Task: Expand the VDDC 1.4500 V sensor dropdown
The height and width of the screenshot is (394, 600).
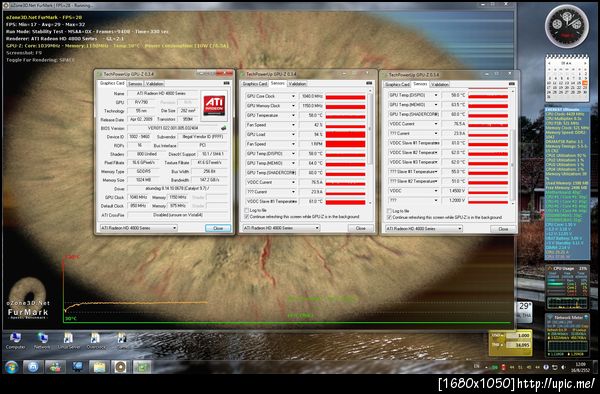Action: coord(436,191)
